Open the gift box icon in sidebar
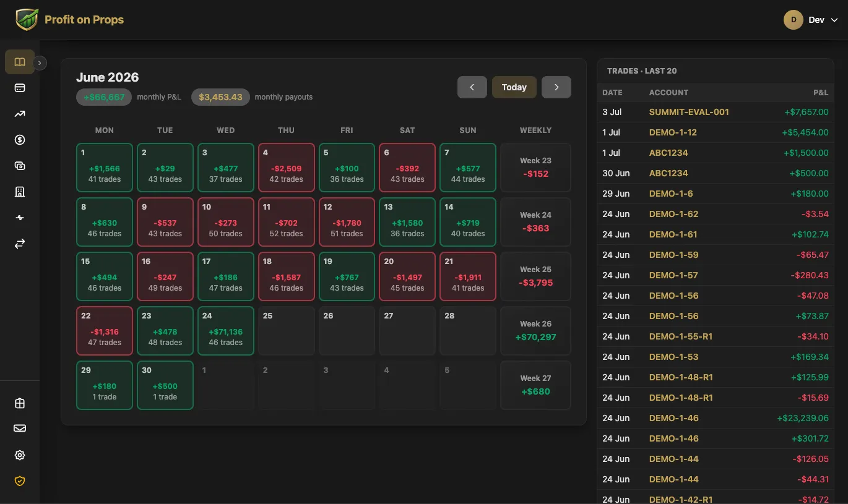This screenshot has height=504, width=848. tap(20, 403)
